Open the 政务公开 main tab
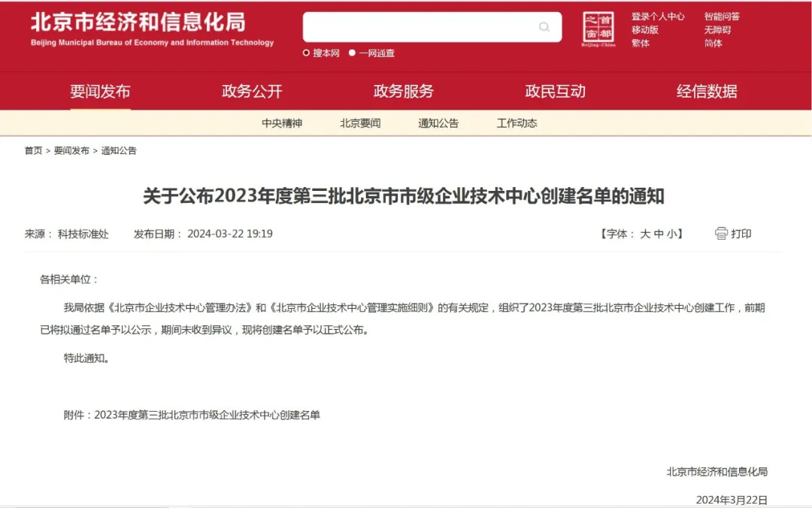The image size is (812, 508). [x=252, y=92]
